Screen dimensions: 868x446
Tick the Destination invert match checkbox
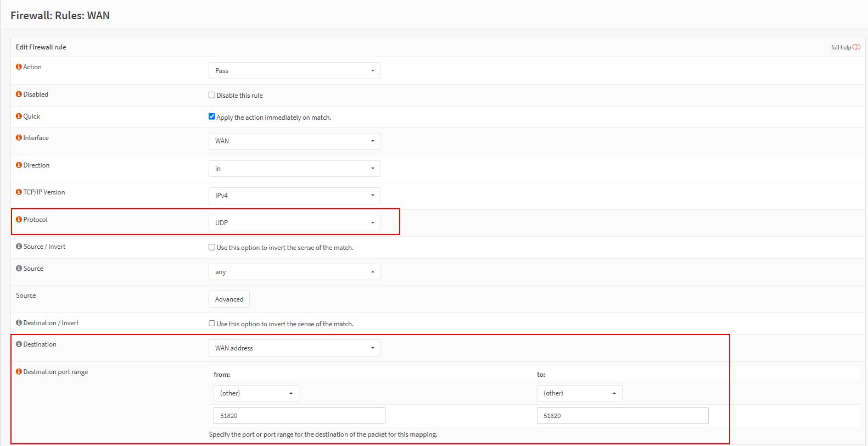click(212, 324)
